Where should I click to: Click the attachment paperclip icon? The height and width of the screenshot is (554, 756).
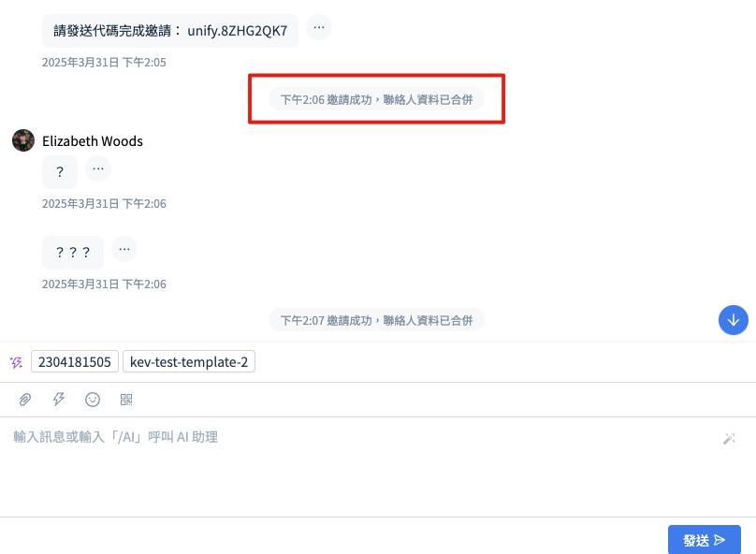(x=25, y=400)
